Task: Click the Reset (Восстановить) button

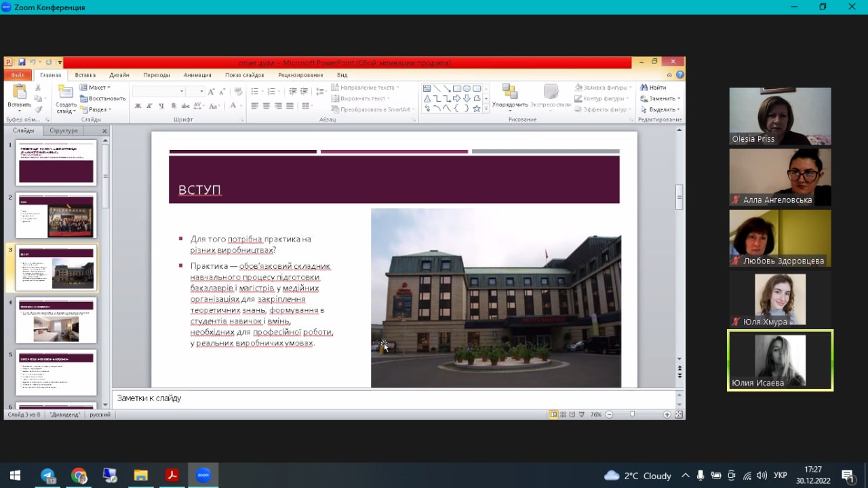Action: coord(102,98)
